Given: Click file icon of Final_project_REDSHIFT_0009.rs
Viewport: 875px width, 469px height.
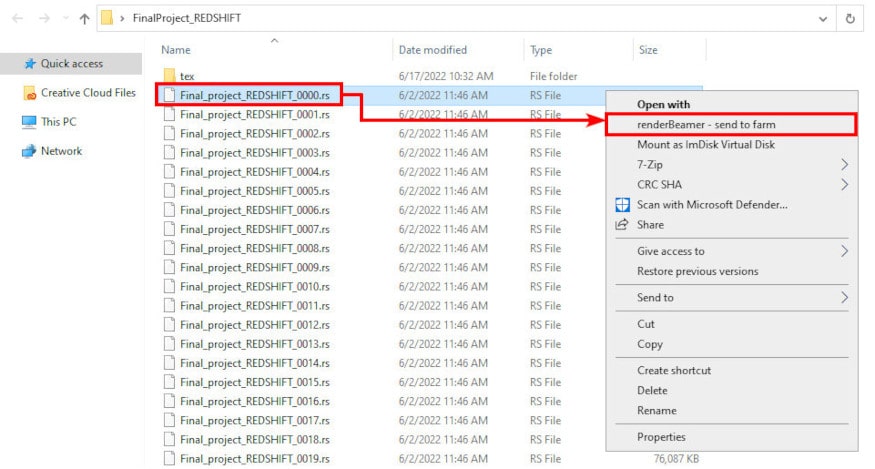Looking at the screenshot, I should pos(169,267).
